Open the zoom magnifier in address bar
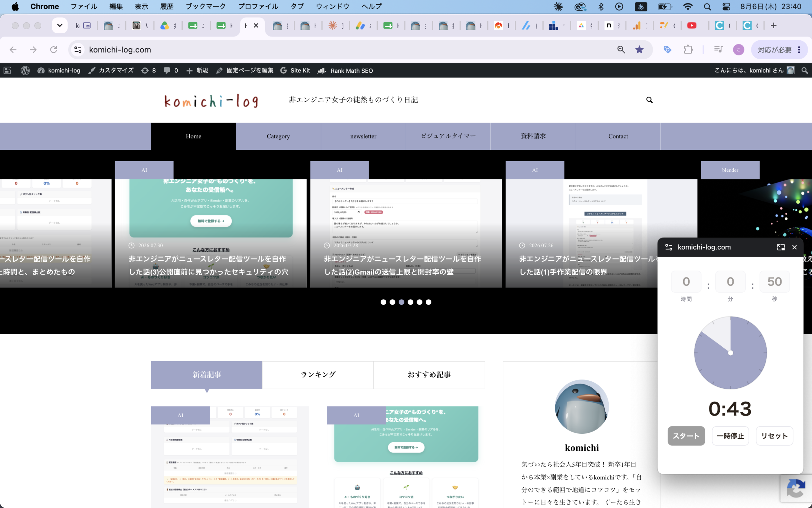The height and width of the screenshot is (508, 812). [621, 50]
